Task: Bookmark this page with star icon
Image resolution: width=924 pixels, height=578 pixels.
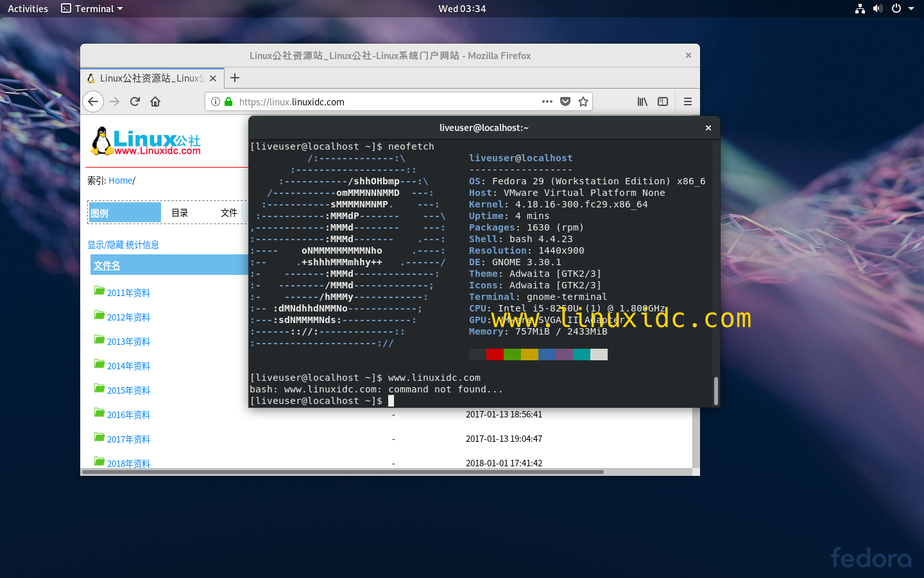Action: coord(583,101)
